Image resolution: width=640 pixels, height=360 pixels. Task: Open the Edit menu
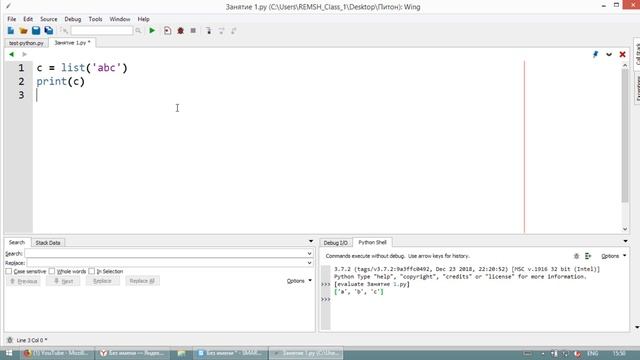[x=28, y=19]
